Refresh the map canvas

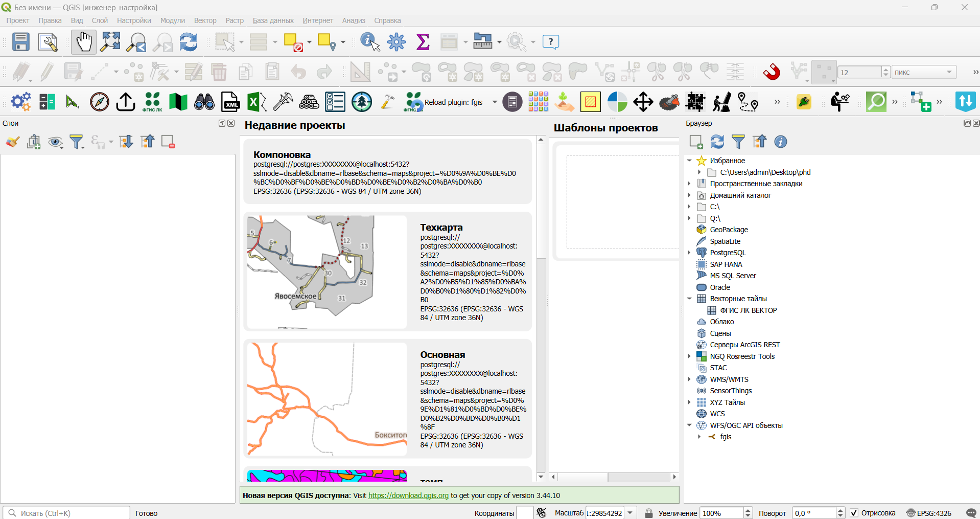(189, 42)
